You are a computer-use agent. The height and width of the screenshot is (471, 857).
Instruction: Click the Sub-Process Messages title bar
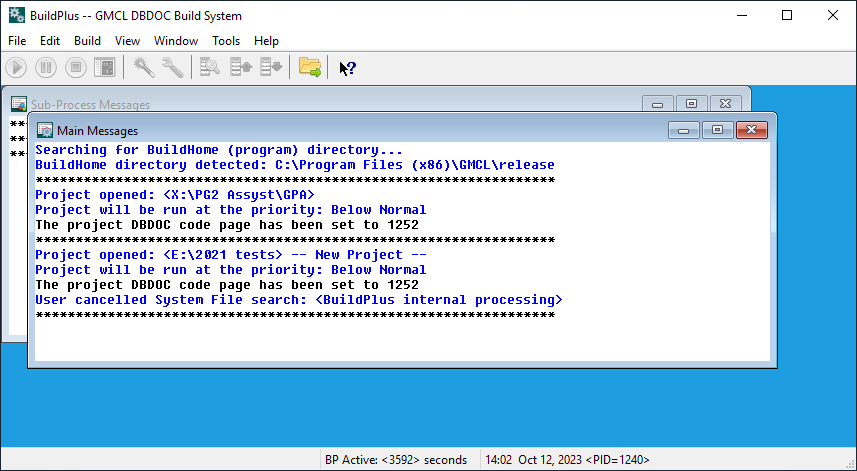click(300, 104)
